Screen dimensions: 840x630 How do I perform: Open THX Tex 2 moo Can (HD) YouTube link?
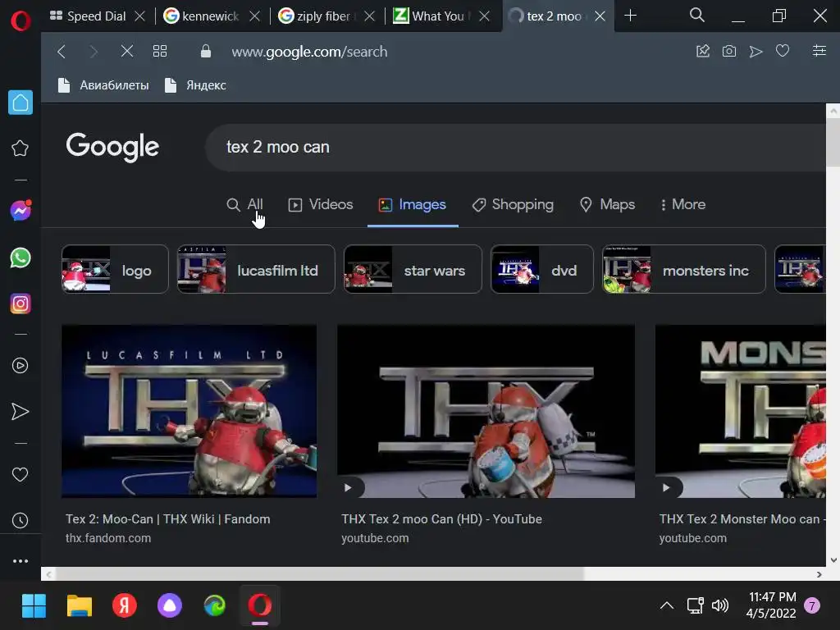(x=442, y=519)
